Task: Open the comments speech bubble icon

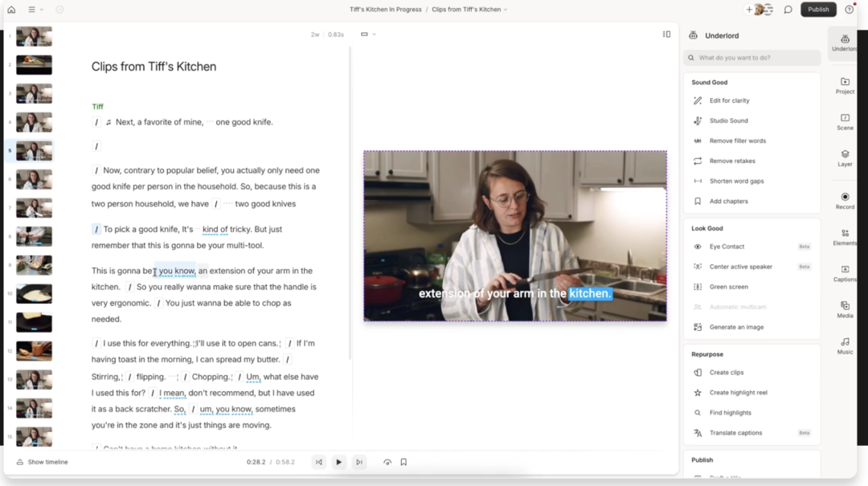Action: [788, 10]
